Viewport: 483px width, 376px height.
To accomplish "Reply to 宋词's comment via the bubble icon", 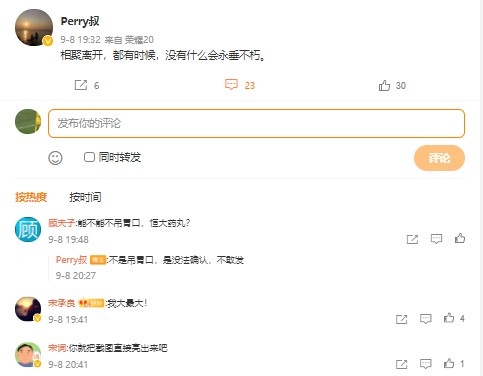I will click(x=426, y=364).
